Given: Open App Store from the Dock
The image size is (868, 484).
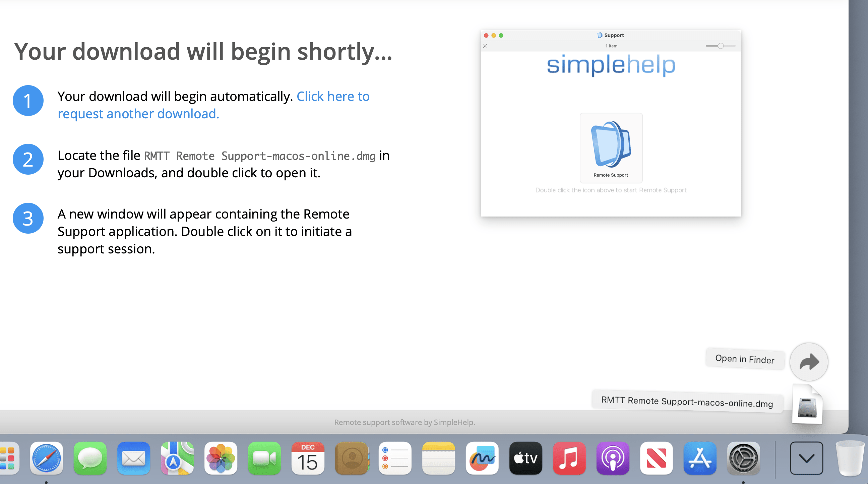Looking at the screenshot, I should (700, 458).
